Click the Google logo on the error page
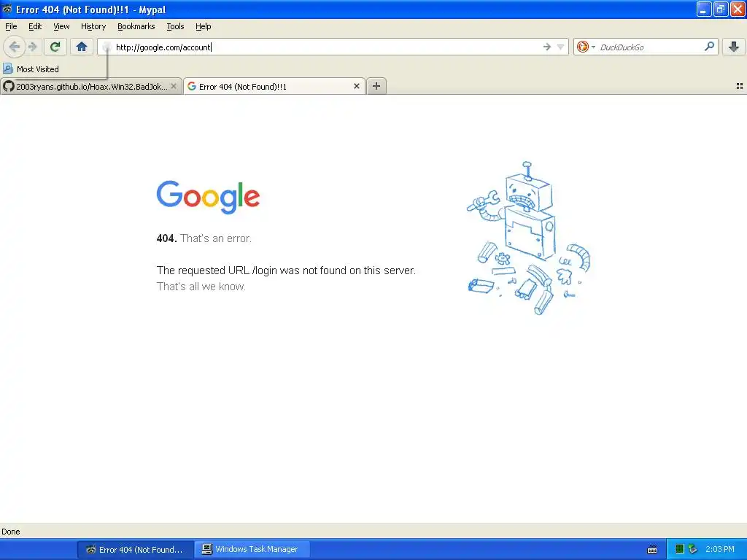Image resolution: width=747 pixels, height=560 pixels. pos(208,197)
